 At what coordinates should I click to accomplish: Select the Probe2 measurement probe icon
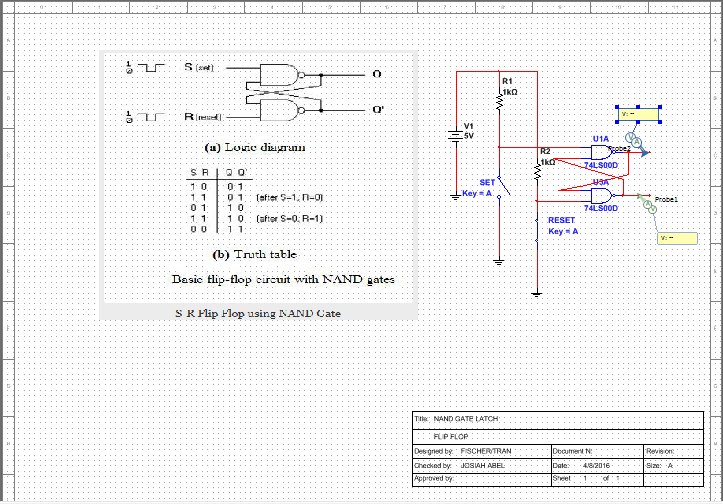pyautogui.click(x=631, y=143)
